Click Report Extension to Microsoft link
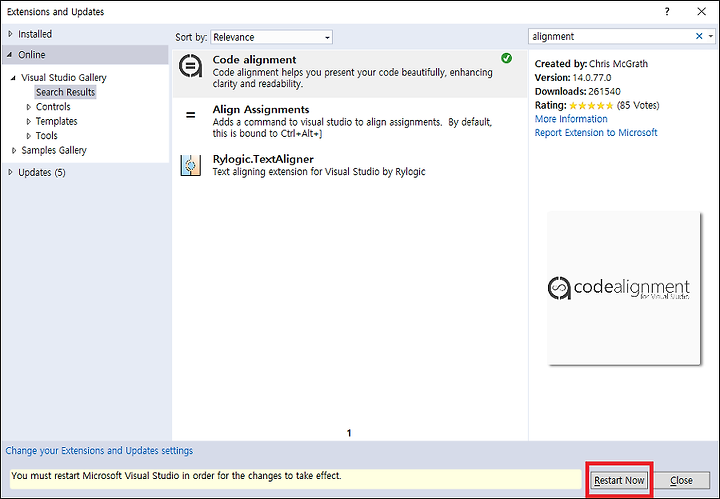Screen dimensions: 720x499 coord(596,133)
